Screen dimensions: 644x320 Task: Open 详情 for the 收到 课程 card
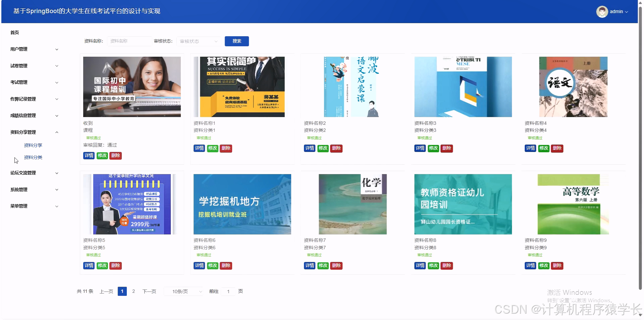[89, 156]
